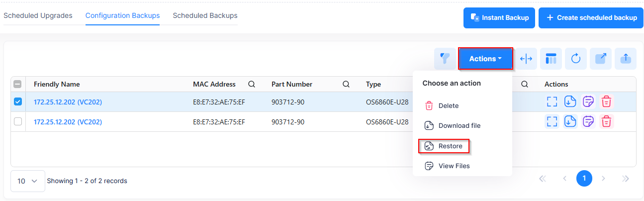
Task: Click the export table icon
Action: 601,59
